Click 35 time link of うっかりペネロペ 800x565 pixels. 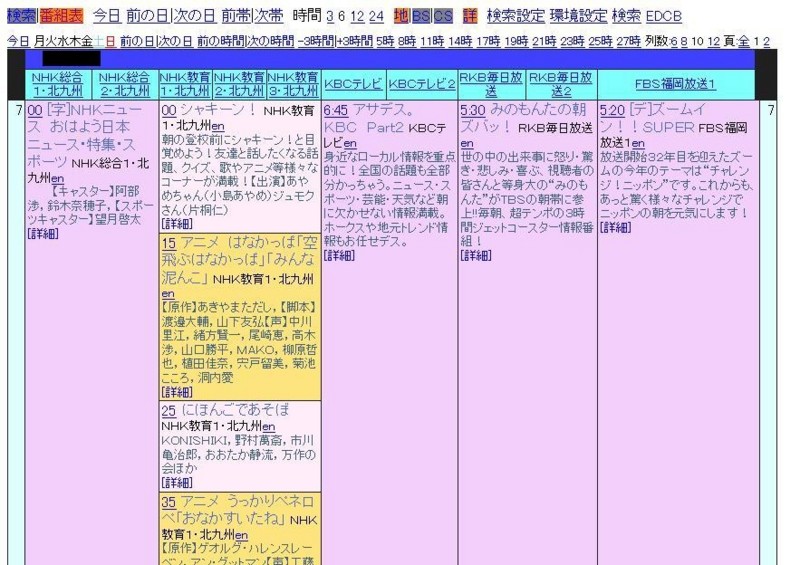click(169, 502)
